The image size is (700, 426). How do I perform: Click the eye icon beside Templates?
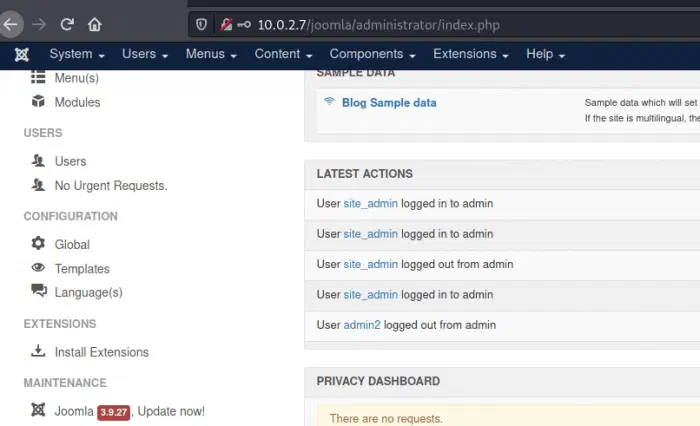pos(38,267)
